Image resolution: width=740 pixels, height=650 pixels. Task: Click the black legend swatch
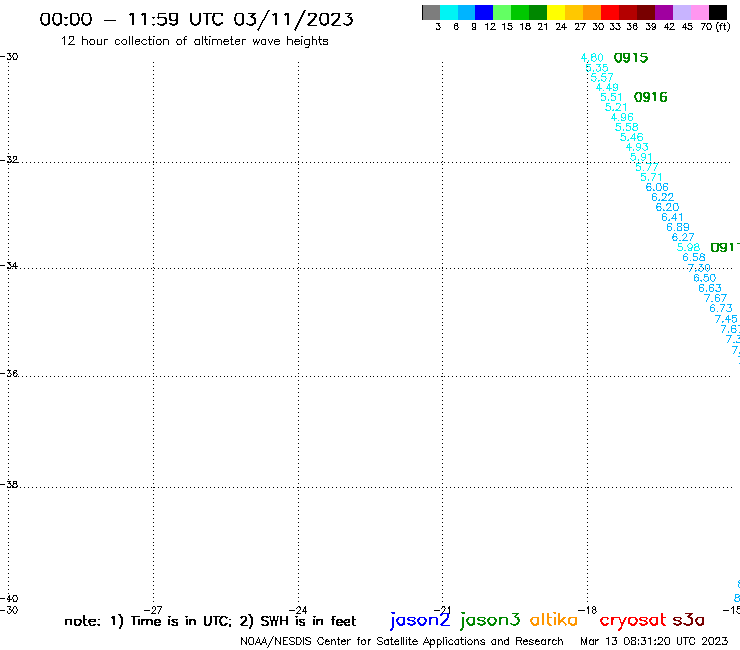[717, 12]
